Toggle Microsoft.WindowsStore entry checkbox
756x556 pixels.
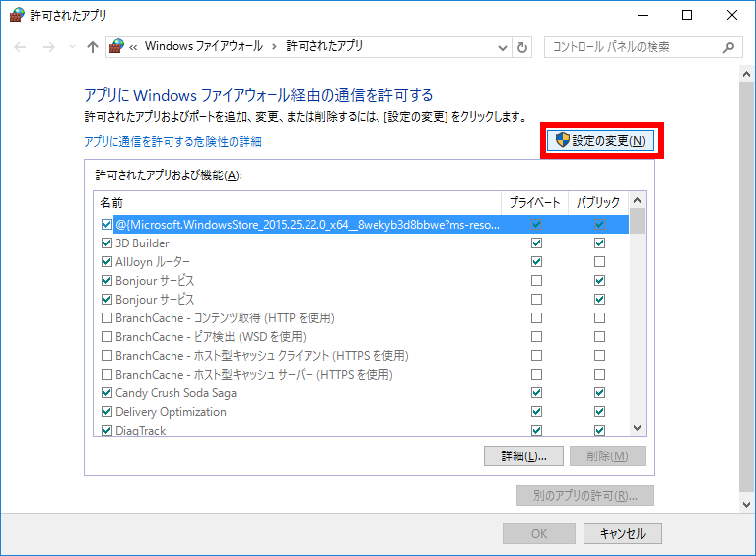tap(107, 224)
